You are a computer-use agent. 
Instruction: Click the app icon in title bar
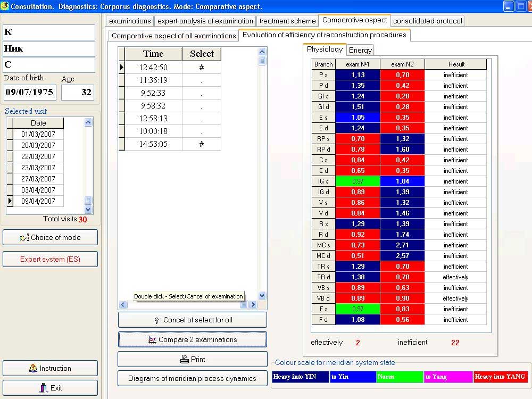[5, 6]
